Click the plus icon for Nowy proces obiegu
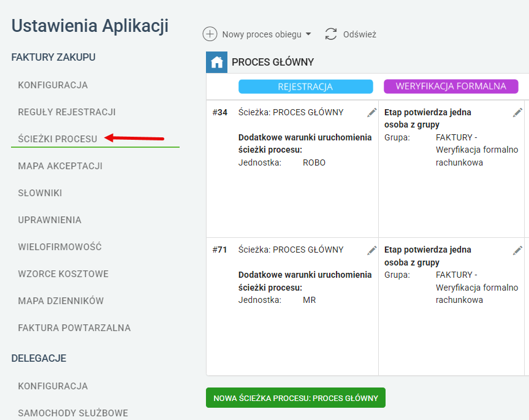Viewport: 529px width, 420px height. click(210, 34)
